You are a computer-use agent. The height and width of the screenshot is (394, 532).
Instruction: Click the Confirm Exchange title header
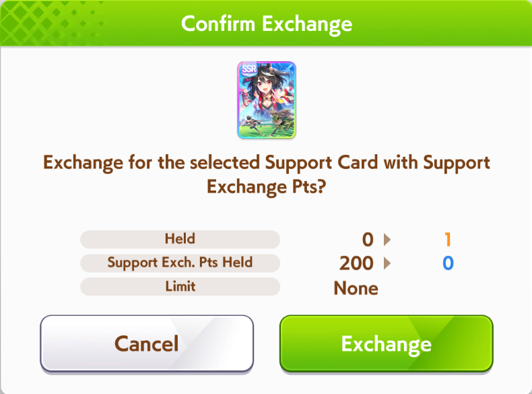point(267,24)
